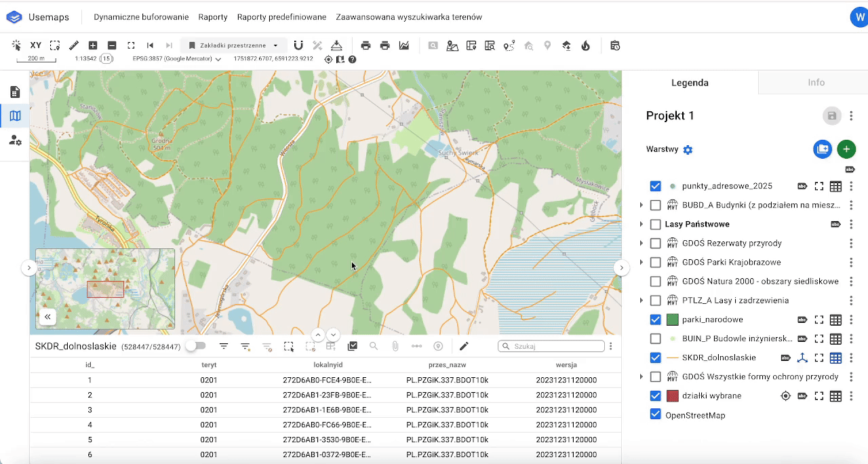The image size is (868, 464).
Task: Open Zaawansowana wyszukiwarka terenów
Action: tap(409, 17)
